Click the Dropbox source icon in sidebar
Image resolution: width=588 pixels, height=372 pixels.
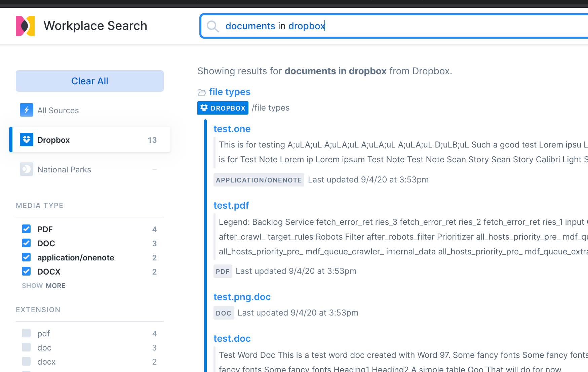pyautogui.click(x=26, y=140)
